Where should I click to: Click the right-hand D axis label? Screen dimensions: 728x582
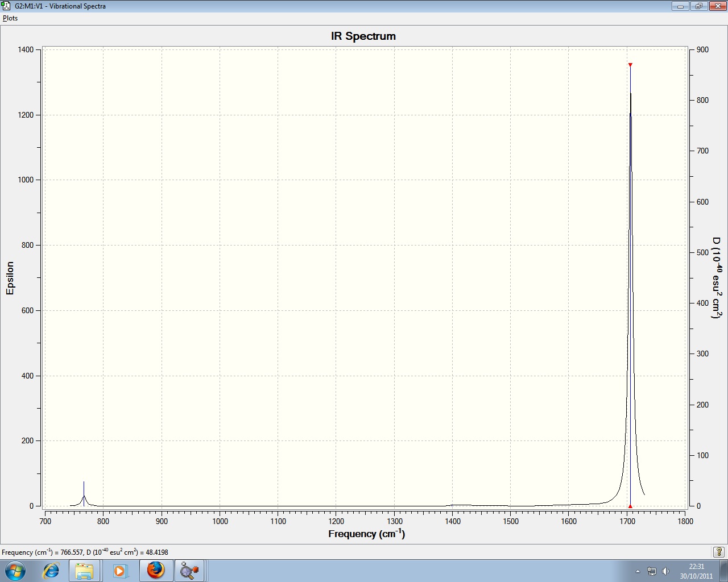[717, 278]
